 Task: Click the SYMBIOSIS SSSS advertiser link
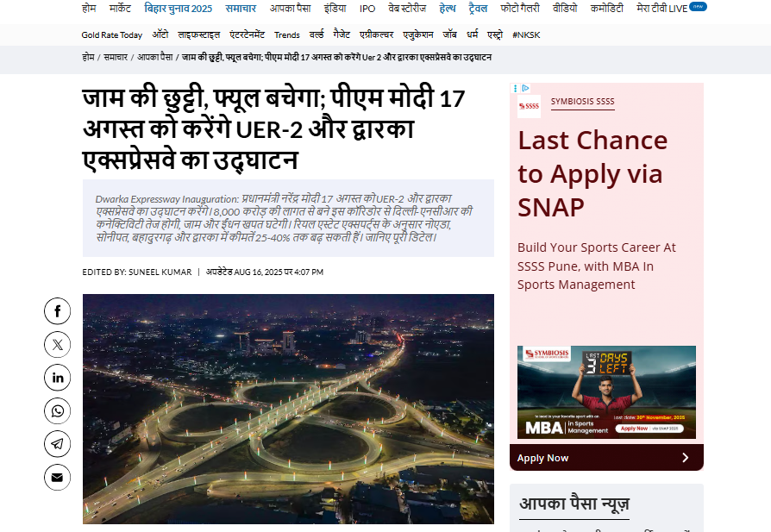tap(582, 102)
